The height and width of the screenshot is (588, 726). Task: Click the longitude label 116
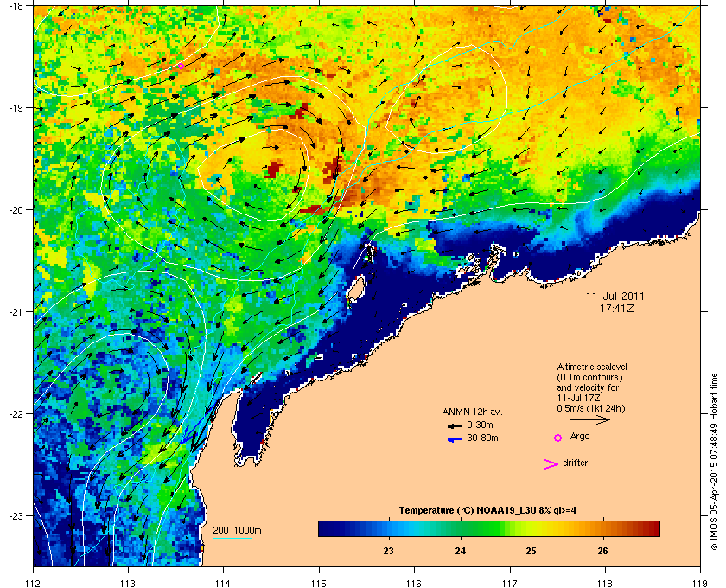(414, 583)
